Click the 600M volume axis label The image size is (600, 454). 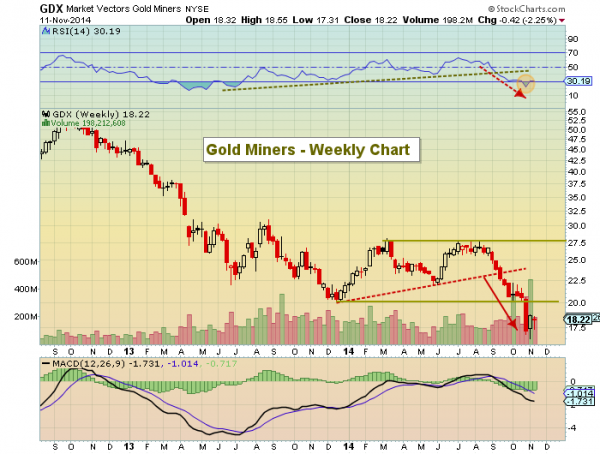(26, 262)
